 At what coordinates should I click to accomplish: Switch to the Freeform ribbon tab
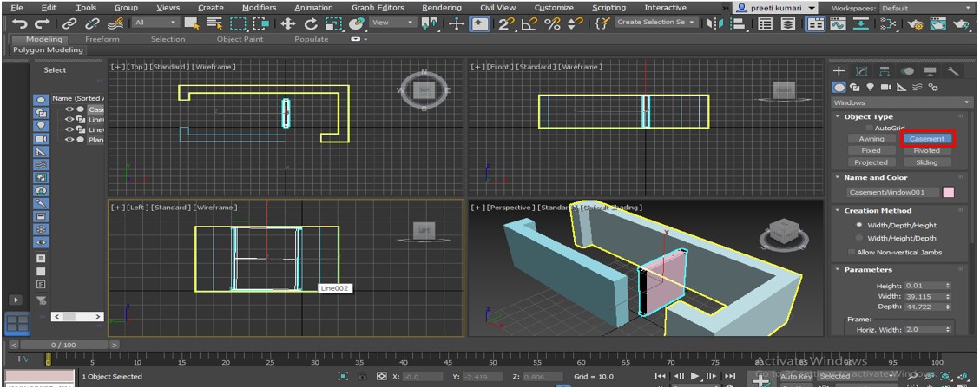(102, 39)
